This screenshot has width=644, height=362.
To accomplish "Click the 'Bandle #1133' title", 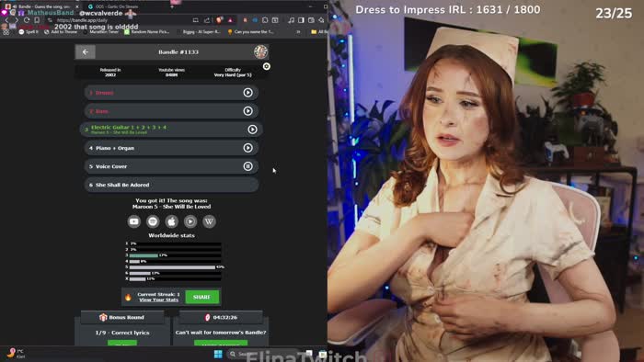I will coord(178,52).
